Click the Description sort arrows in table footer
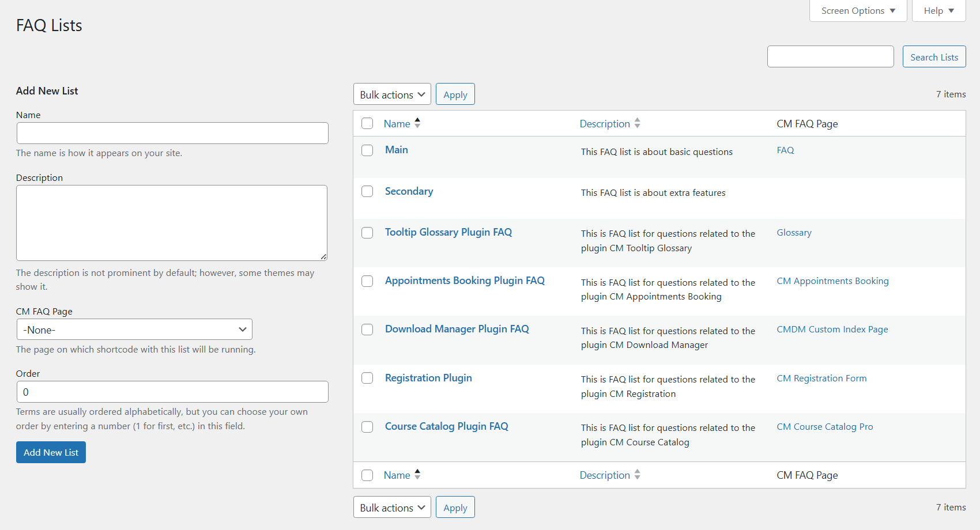Screen dimensions: 980x530 coord(637,475)
